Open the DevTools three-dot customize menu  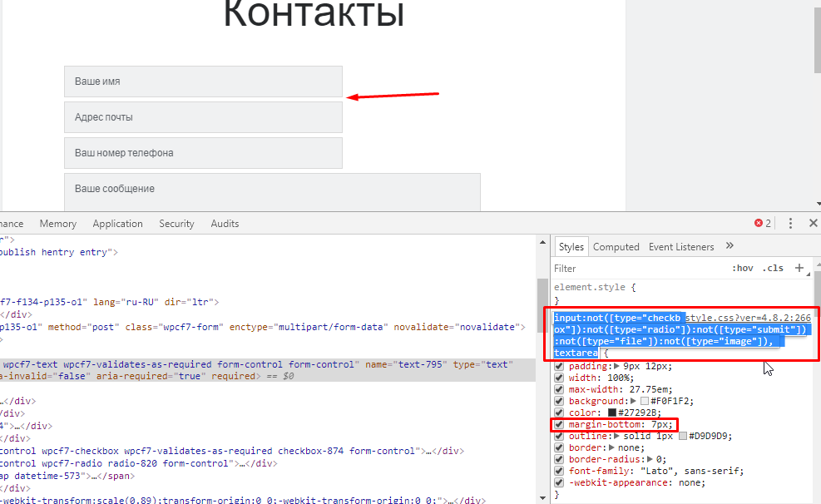point(790,224)
